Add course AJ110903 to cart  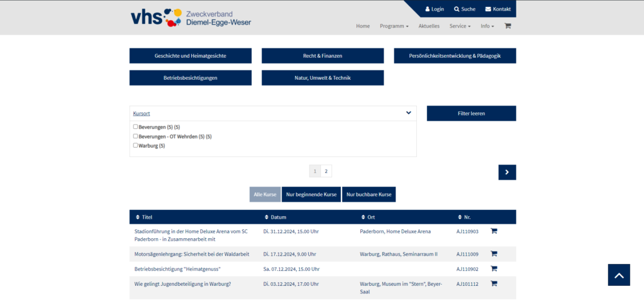pos(494,231)
